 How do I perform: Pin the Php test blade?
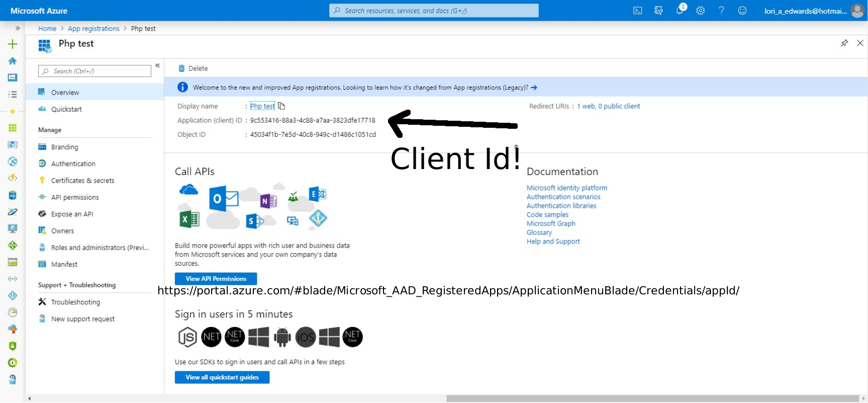[844, 43]
